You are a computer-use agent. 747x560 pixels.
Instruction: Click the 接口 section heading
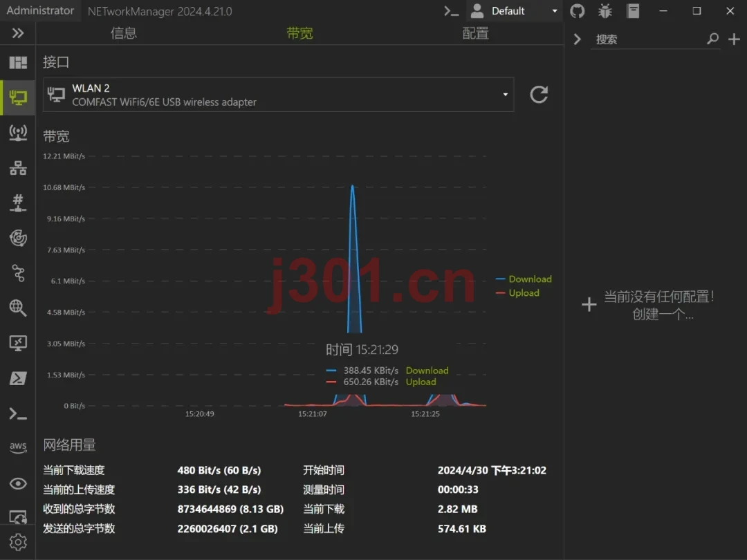(56, 62)
